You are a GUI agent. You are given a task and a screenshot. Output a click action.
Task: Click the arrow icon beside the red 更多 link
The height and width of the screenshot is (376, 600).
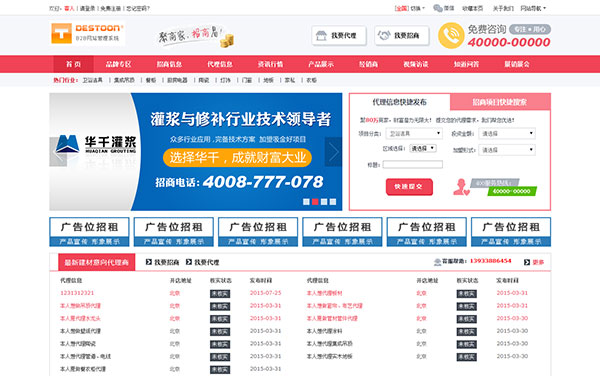[x=527, y=262]
